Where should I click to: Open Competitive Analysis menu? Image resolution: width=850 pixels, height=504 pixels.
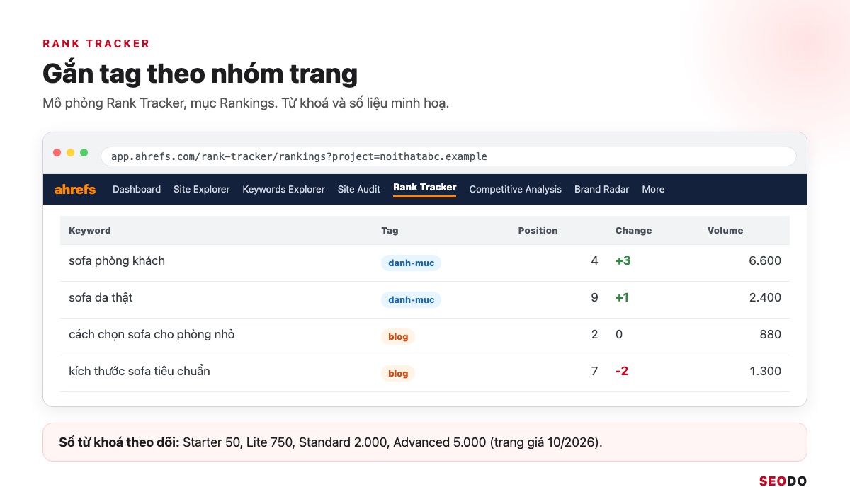tap(515, 189)
